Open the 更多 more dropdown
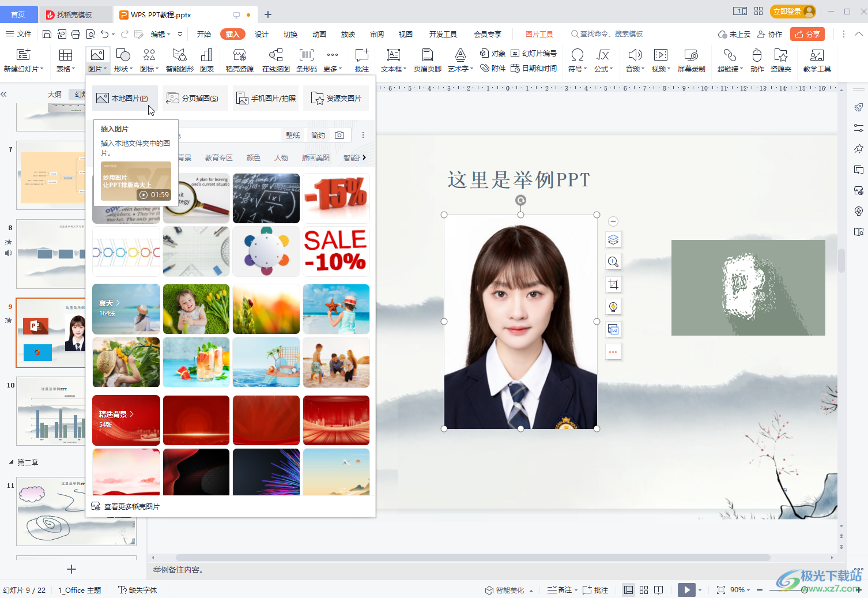The height and width of the screenshot is (598, 868). (333, 69)
